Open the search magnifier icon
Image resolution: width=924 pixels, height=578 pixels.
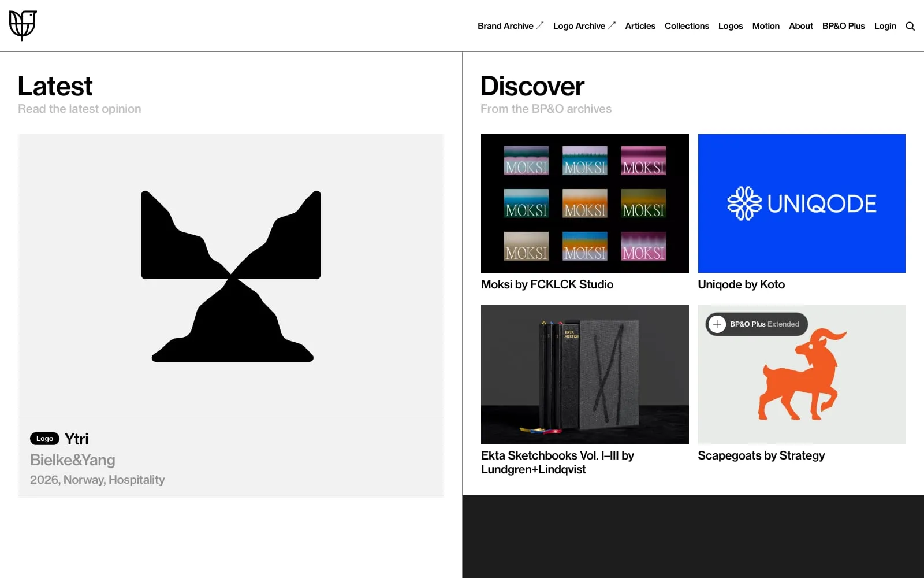(x=910, y=26)
